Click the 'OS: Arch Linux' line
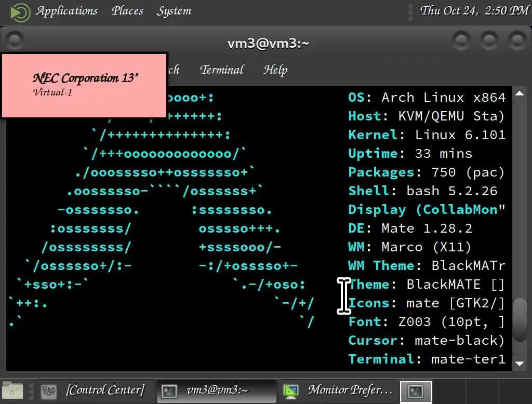This screenshot has width=532, height=404. coord(427,98)
